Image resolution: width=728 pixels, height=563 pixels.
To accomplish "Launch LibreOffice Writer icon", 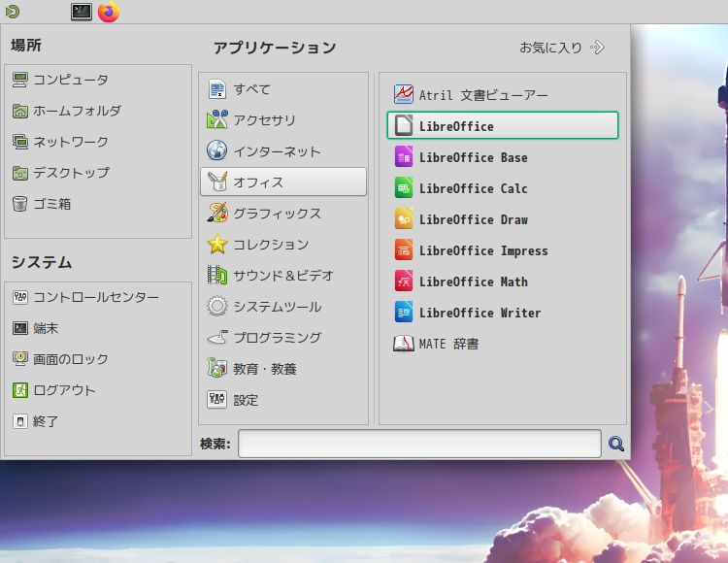I will [x=404, y=313].
